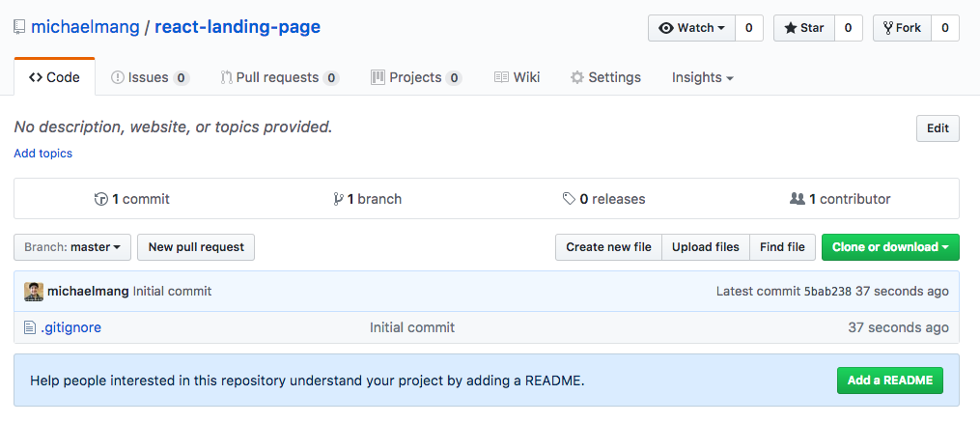980x423 pixels.
Task: Open the Clone or download dropdown
Action: pyautogui.click(x=889, y=247)
